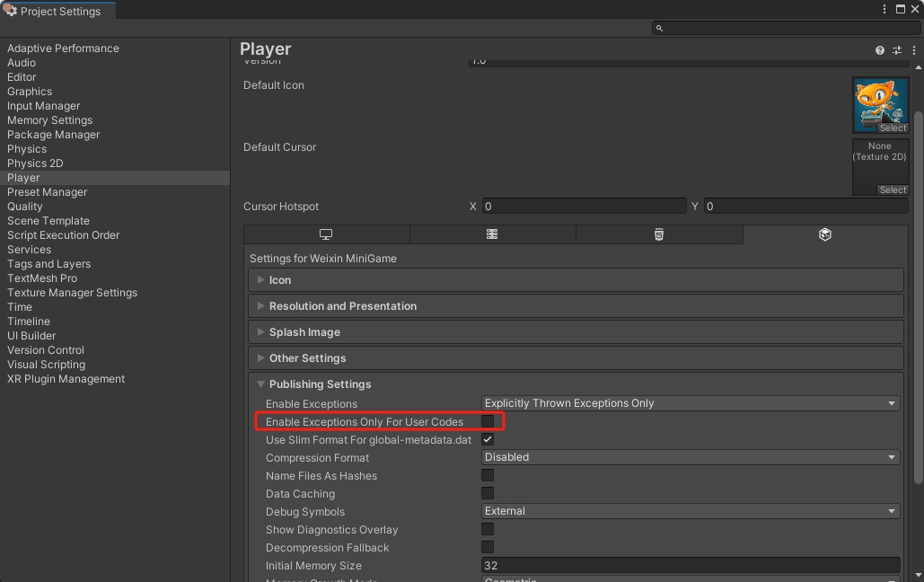
Task: Expand the Resolution and Presentation section
Action: pyautogui.click(x=342, y=306)
